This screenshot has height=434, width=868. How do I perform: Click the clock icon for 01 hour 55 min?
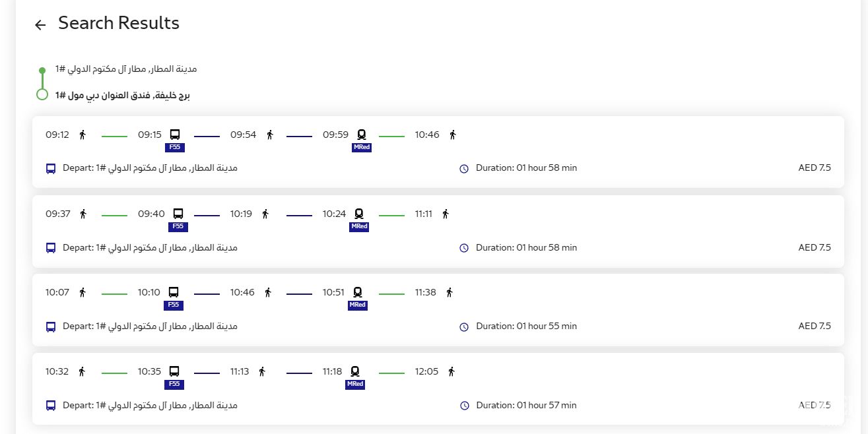(464, 326)
